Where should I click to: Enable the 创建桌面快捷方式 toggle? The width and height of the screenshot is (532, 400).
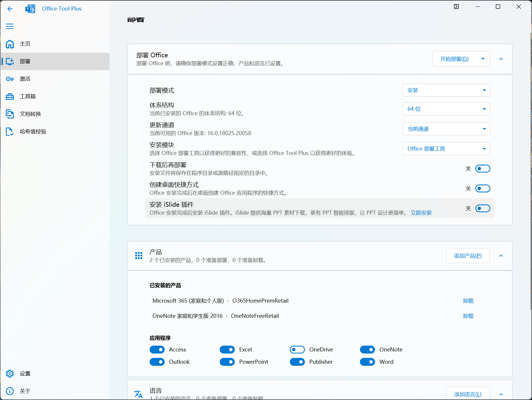tap(483, 189)
